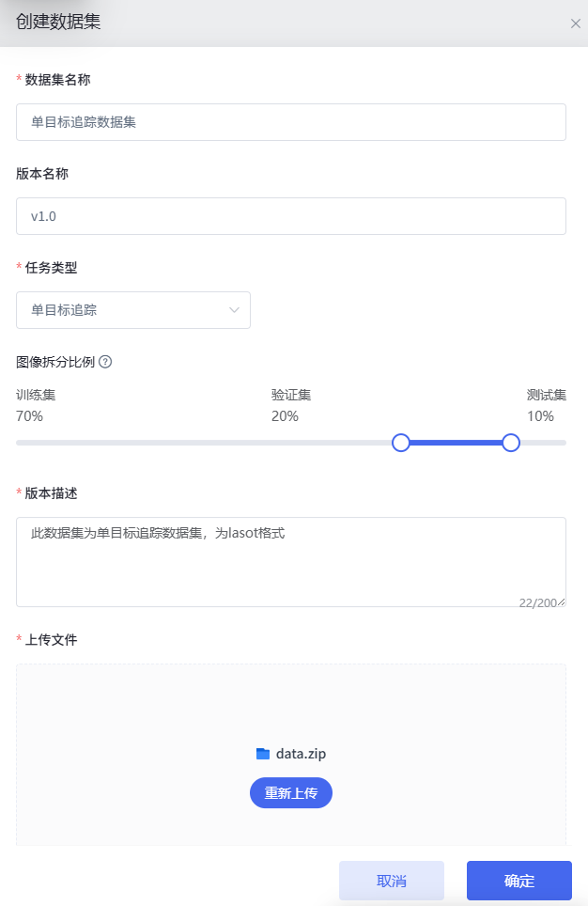Click the 22/200 character counter
Image resolution: width=588 pixels, height=906 pixels.
pyautogui.click(x=538, y=602)
